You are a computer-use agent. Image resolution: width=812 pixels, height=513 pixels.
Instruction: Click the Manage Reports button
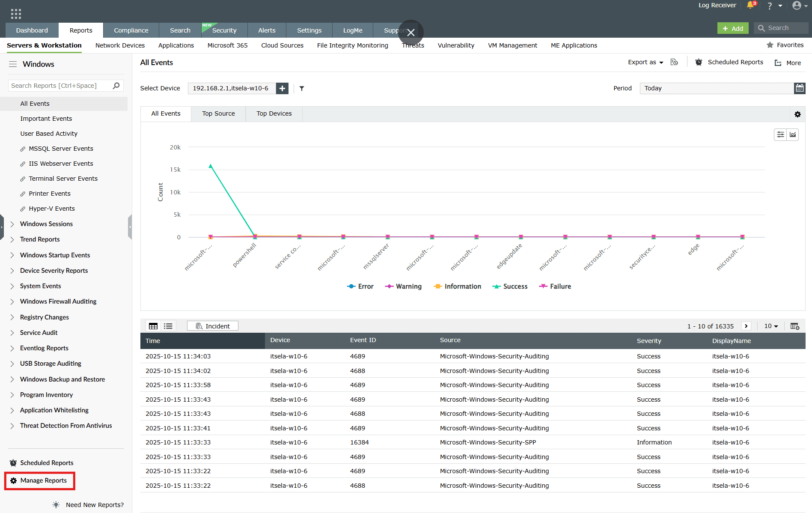point(39,480)
